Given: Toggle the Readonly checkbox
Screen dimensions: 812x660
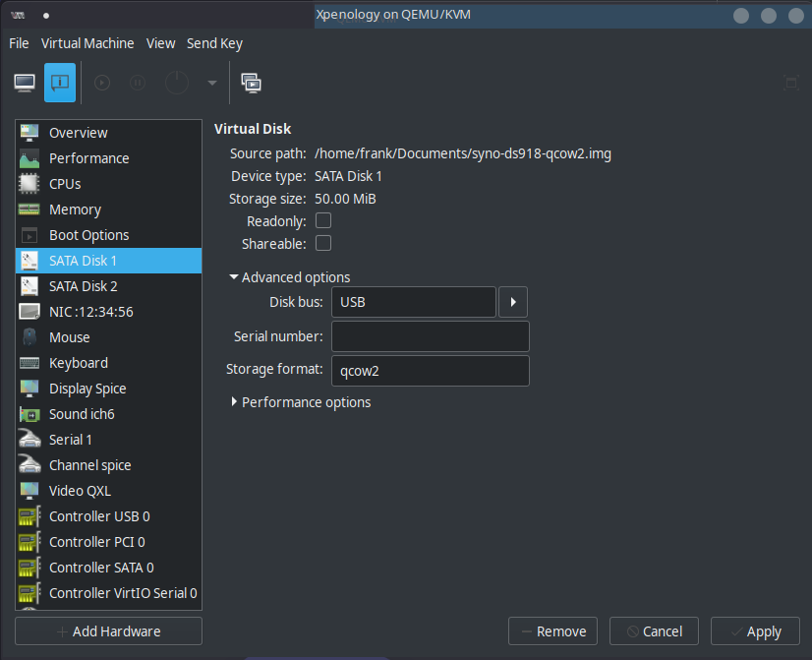Looking at the screenshot, I should pyautogui.click(x=323, y=220).
